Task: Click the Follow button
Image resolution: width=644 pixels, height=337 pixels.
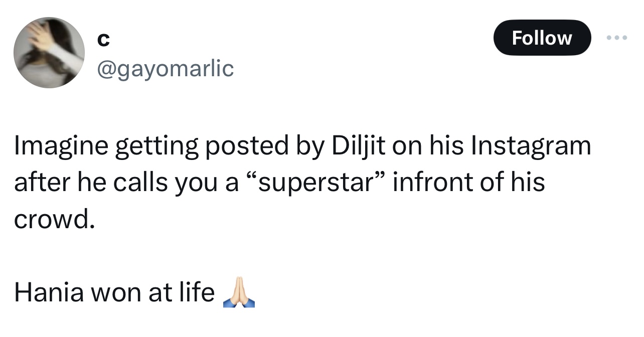Action: pyautogui.click(x=542, y=38)
